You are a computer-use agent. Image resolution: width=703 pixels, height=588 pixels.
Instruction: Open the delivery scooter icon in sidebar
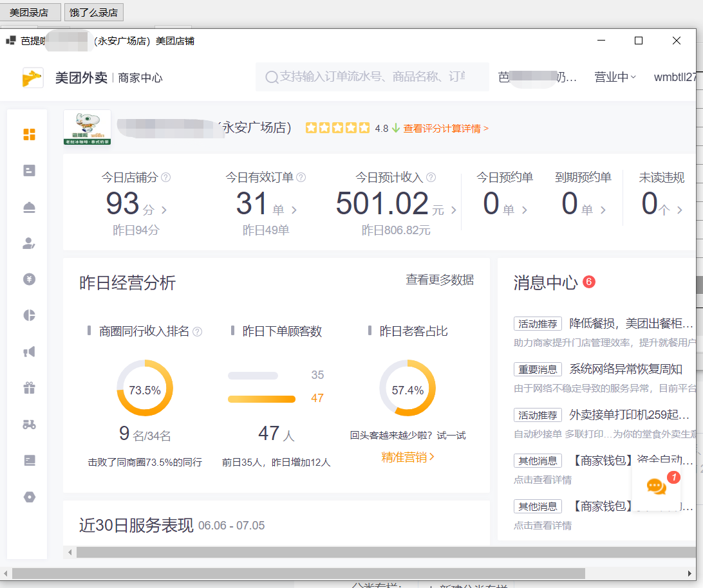(x=29, y=424)
